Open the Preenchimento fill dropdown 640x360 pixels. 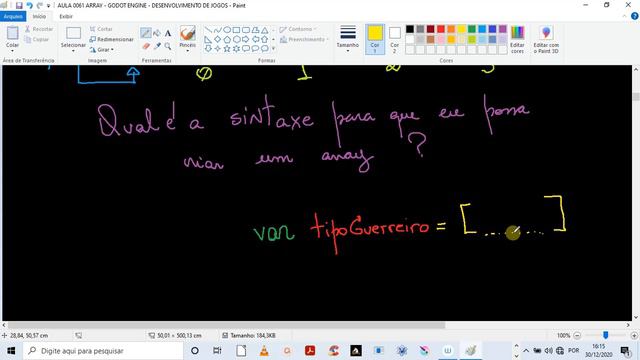pos(304,40)
